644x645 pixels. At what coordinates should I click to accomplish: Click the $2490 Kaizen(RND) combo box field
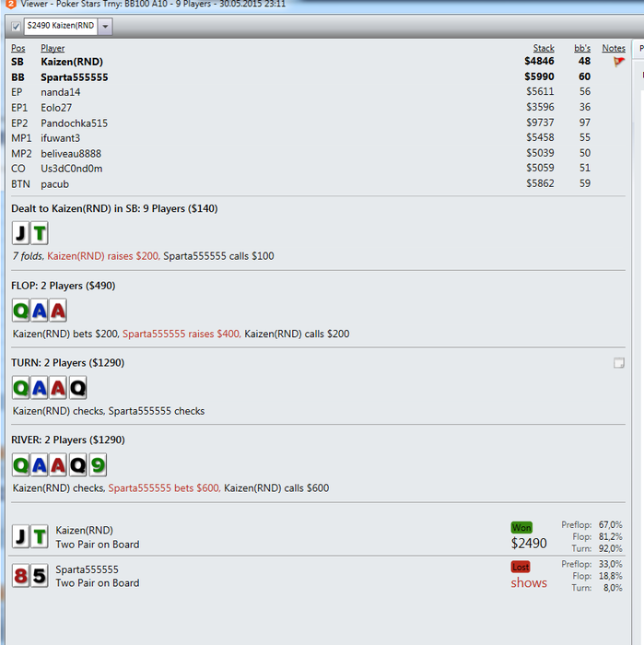click(61, 27)
